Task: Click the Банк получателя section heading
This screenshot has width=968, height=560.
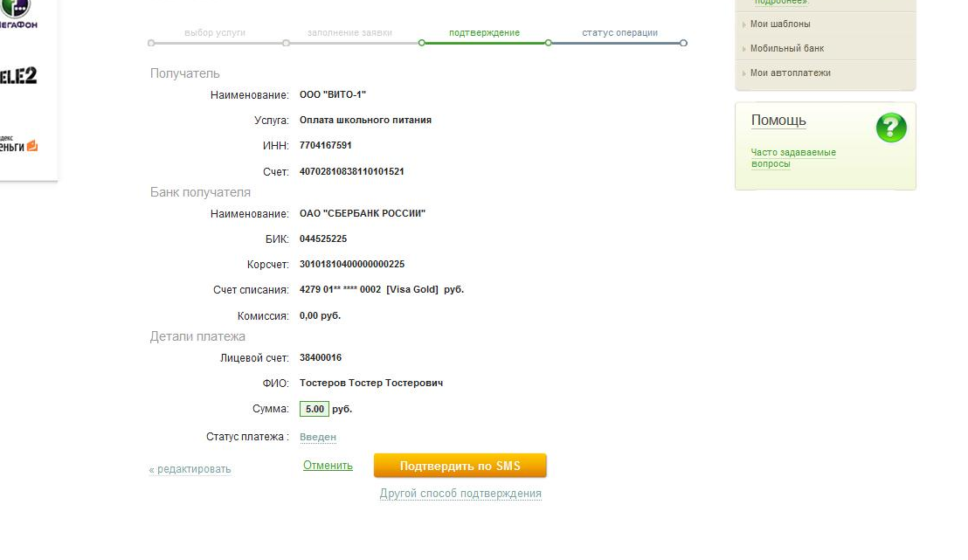Action: pos(200,192)
